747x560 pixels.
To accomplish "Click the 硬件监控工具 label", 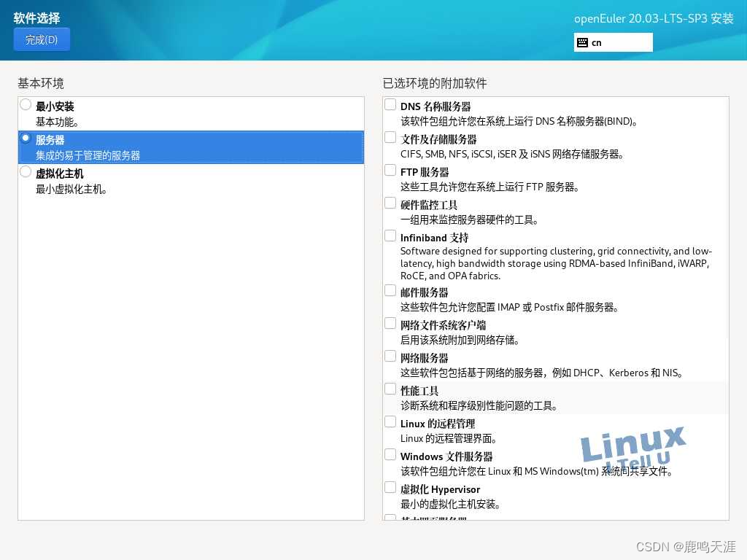I will 429,205.
